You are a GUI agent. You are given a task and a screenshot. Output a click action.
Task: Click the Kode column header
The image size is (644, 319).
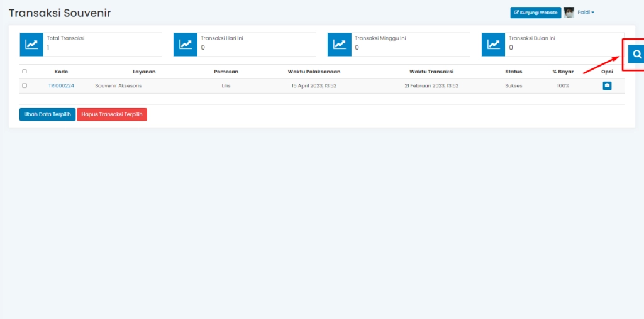(x=61, y=72)
